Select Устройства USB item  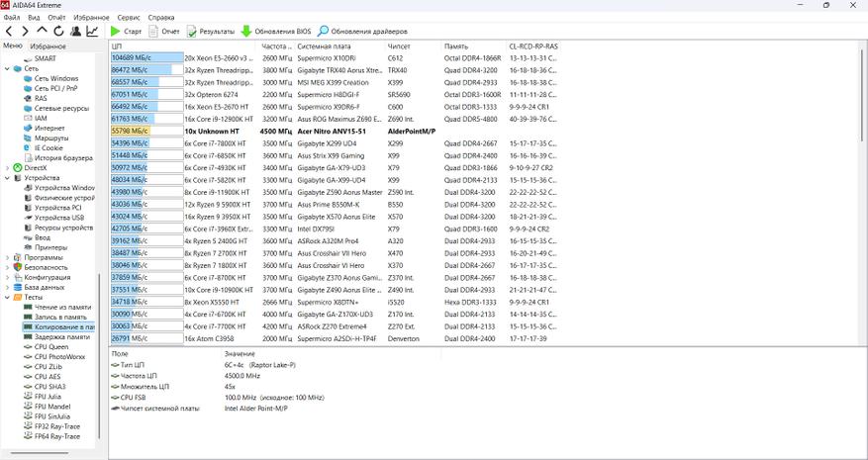[x=58, y=218]
